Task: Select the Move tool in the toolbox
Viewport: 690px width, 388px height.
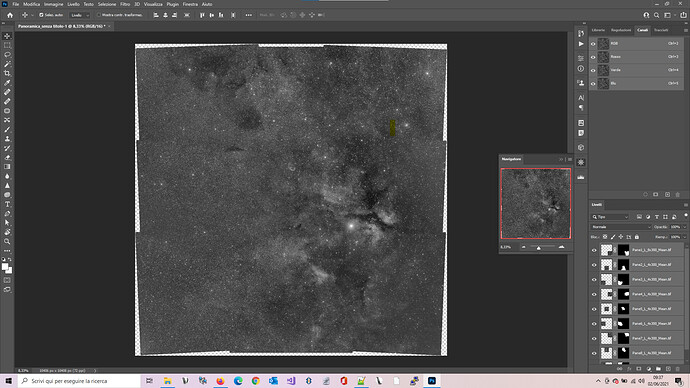Action: (x=7, y=36)
